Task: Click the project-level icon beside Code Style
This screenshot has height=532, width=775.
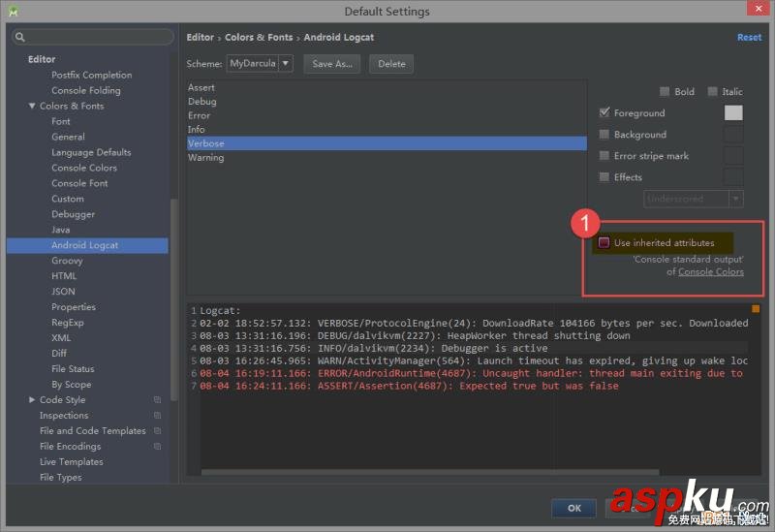Action: 157,399
